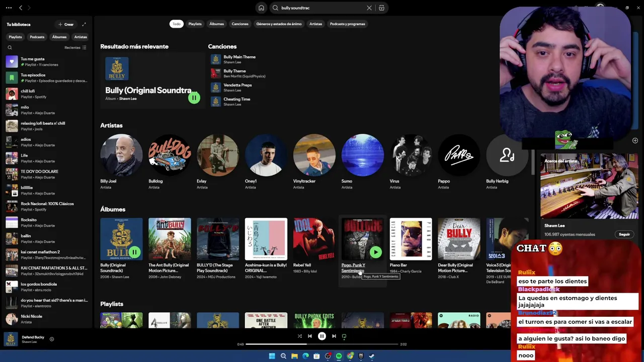Open the Piano Bar album

411,248
